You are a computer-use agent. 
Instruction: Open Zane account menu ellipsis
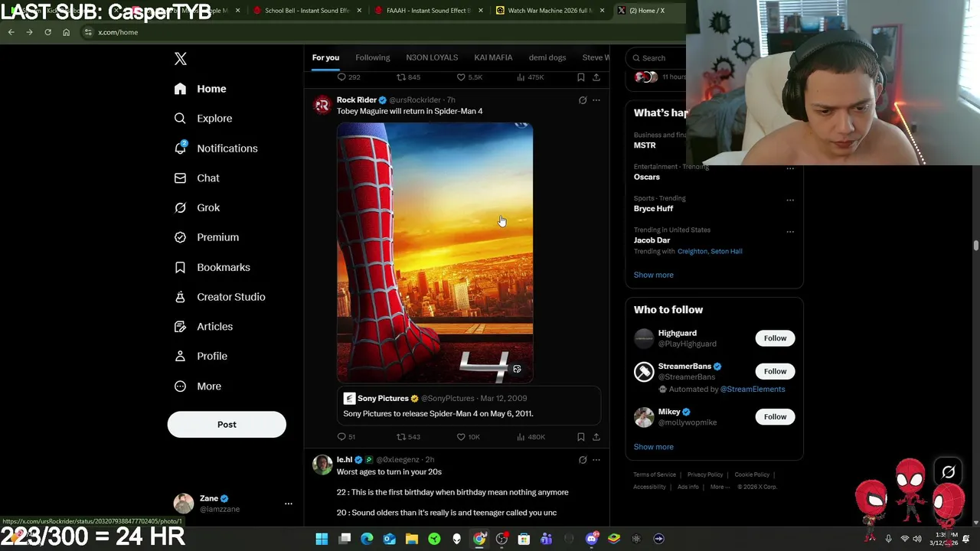coord(289,504)
